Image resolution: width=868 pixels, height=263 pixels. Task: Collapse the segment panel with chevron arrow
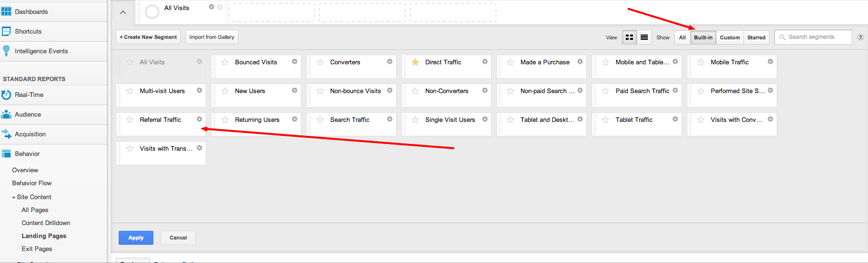coord(123,12)
